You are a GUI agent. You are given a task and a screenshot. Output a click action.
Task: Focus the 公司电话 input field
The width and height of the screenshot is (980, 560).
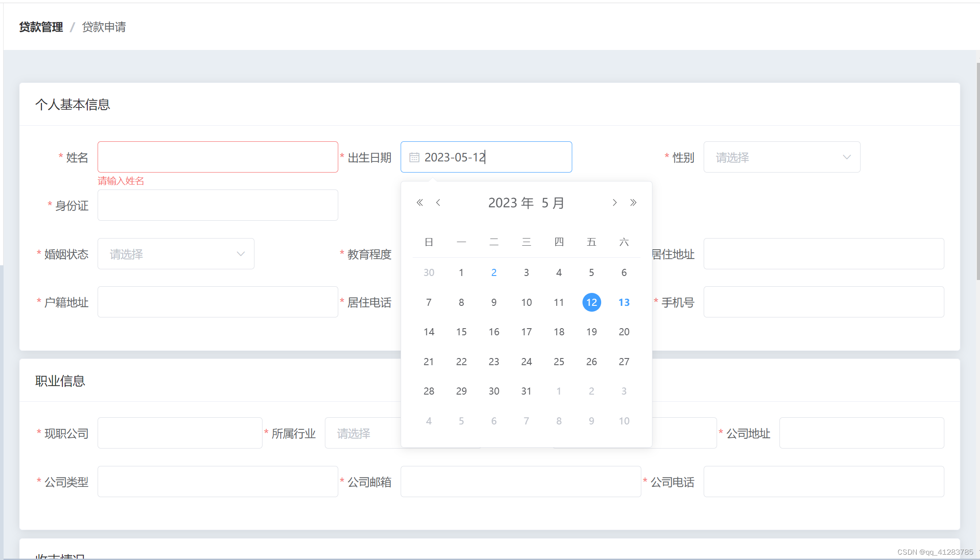pos(824,482)
